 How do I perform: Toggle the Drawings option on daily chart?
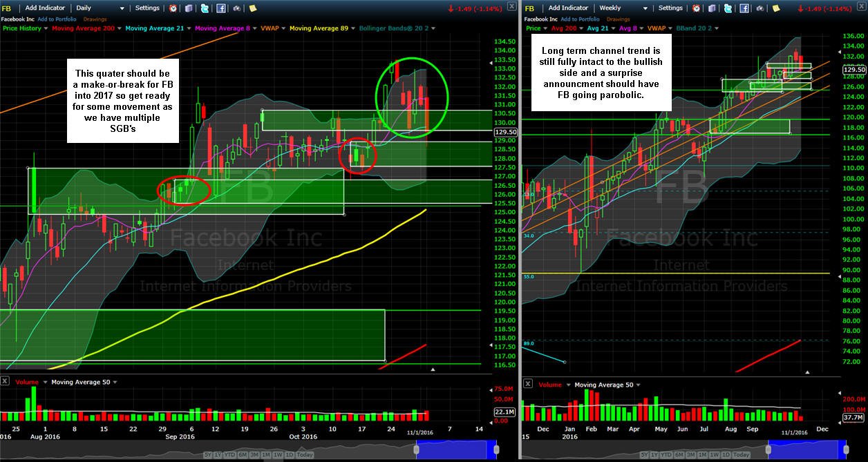click(95, 19)
